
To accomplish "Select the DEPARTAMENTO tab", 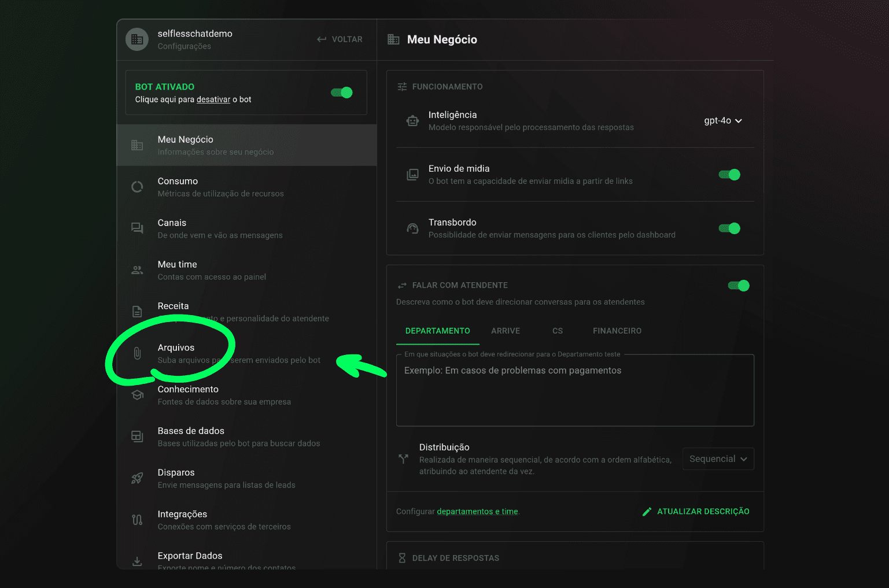I will pyautogui.click(x=438, y=331).
